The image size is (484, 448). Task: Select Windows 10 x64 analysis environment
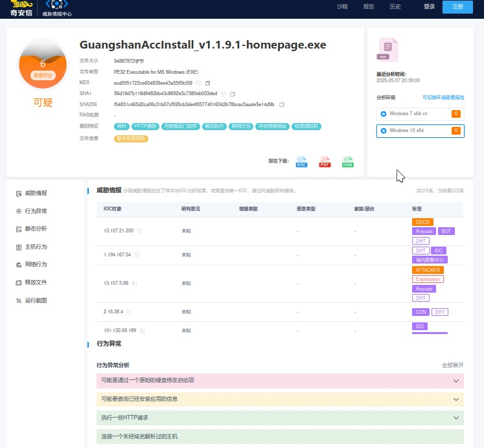[x=420, y=131]
